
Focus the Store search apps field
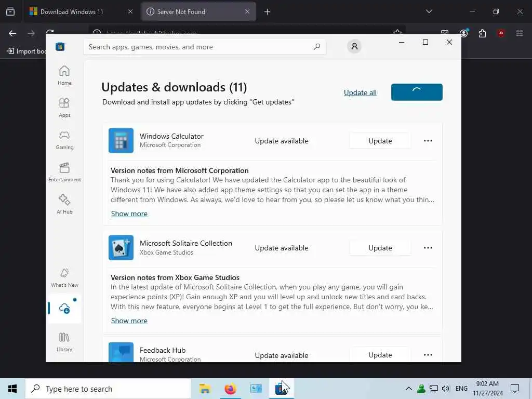[x=205, y=47]
